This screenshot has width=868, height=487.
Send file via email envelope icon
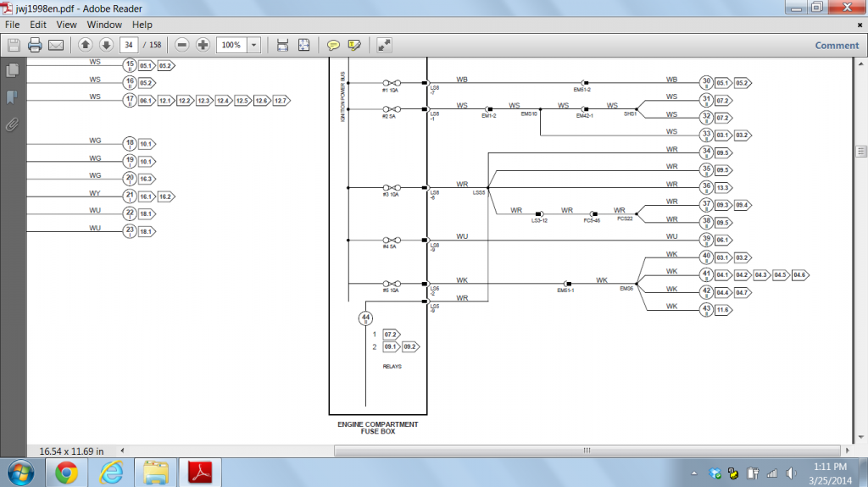pos(56,45)
